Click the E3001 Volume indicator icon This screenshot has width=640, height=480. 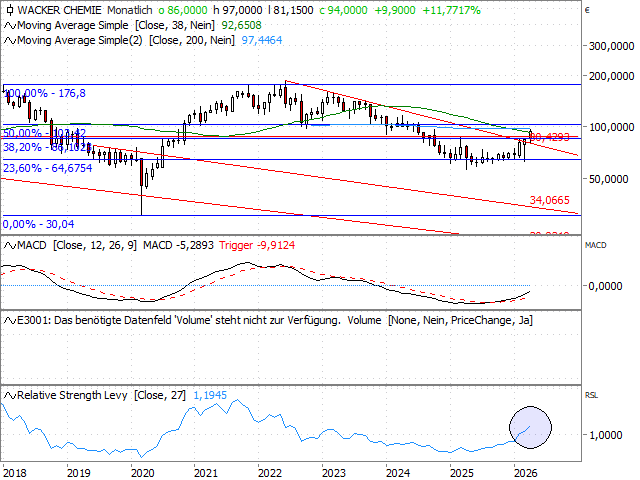(x=10, y=321)
